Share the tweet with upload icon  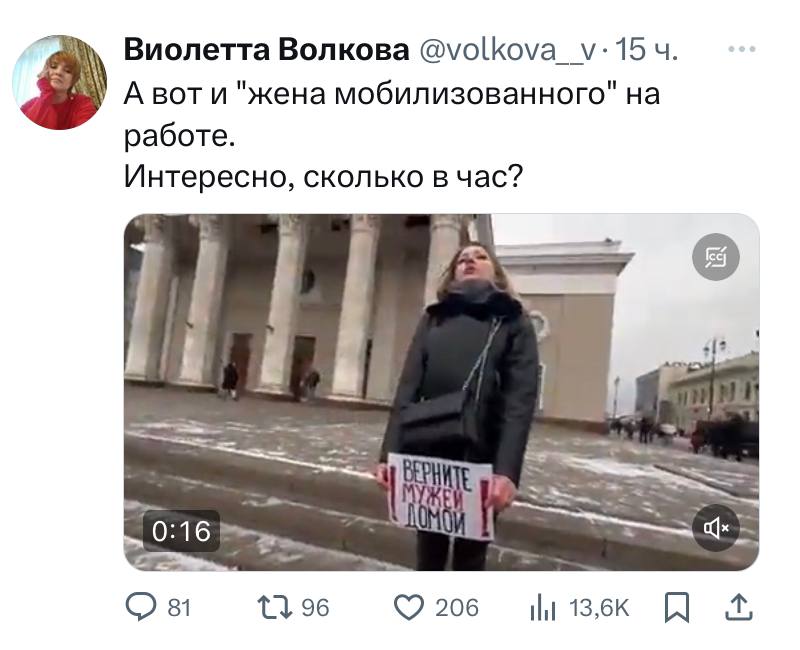(739, 607)
